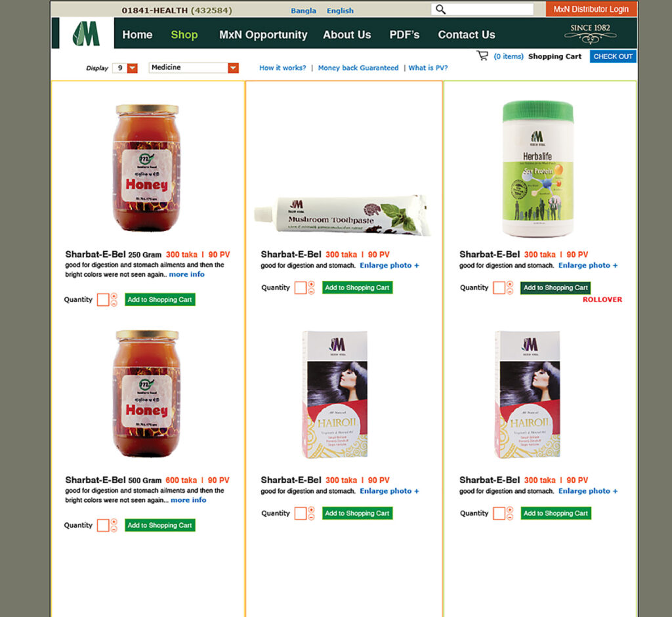
Task: Decrease quantity for Sharbat-E-Bel 500 Gram
Action: (x=114, y=529)
